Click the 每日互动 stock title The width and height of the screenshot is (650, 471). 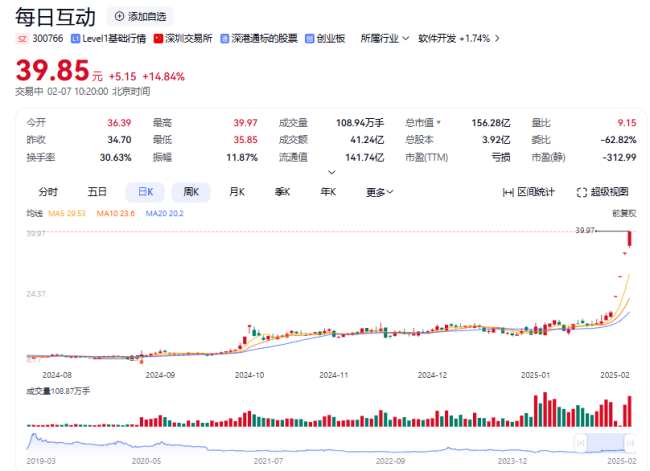point(56,17)
